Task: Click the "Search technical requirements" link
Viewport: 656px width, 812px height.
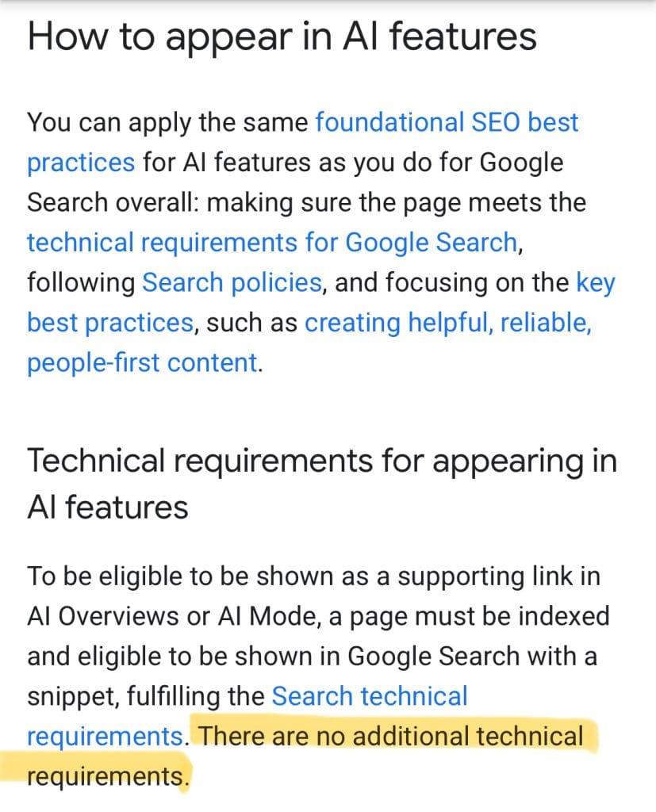Action: 369,696
